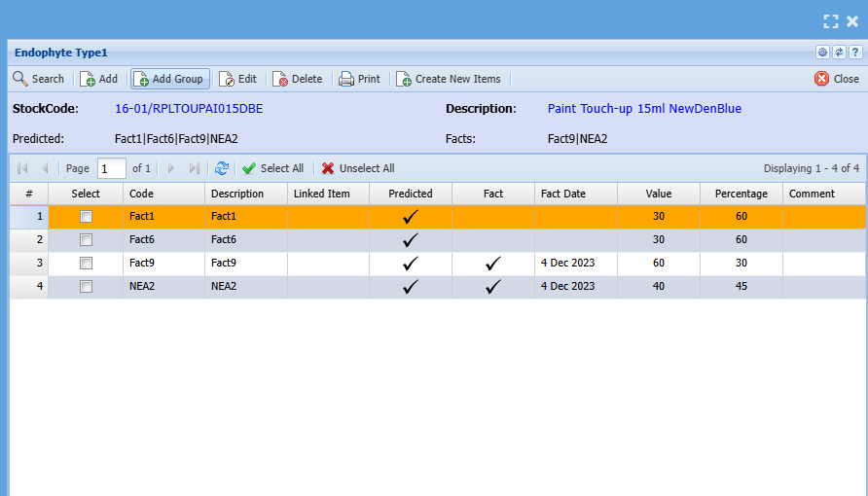Print the Endophyte list

click(x=359, y=79)
